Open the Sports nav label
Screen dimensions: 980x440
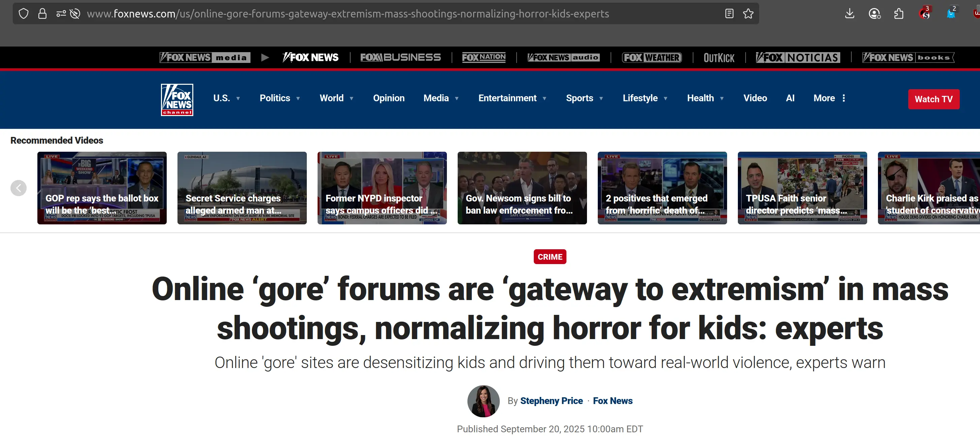pos(579,98)
